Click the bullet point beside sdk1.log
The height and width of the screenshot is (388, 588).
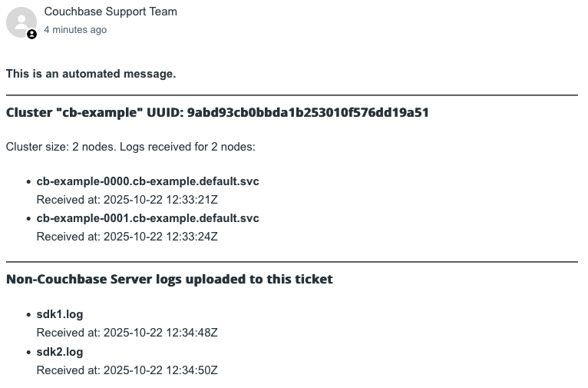(28, 315)
